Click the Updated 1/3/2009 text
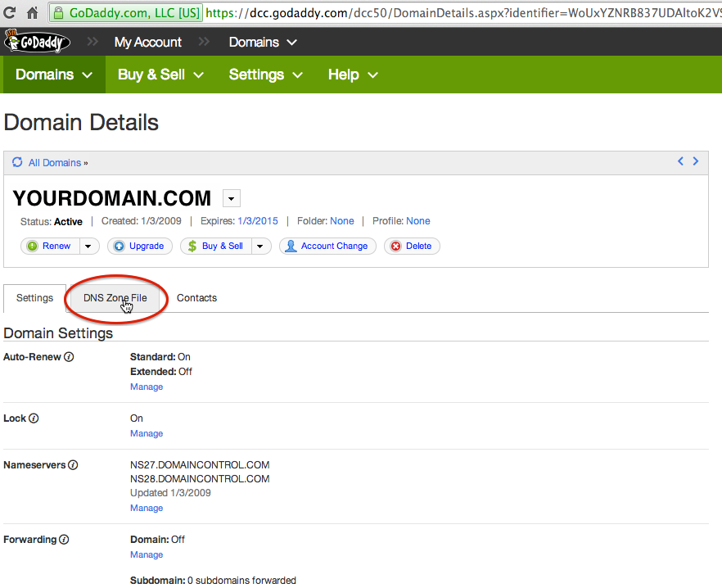The image size is (722, 588). click(x=170, y=493)
